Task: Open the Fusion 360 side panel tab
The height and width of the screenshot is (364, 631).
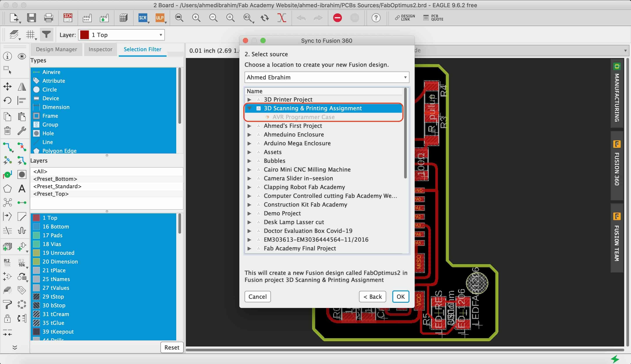Action: tap(617, 165)
